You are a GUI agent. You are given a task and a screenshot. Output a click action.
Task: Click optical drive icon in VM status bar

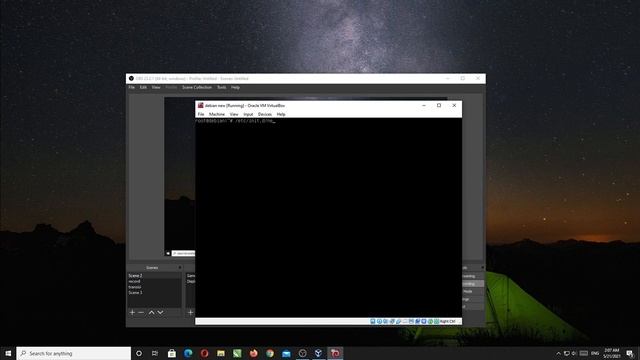coord(379,322)
